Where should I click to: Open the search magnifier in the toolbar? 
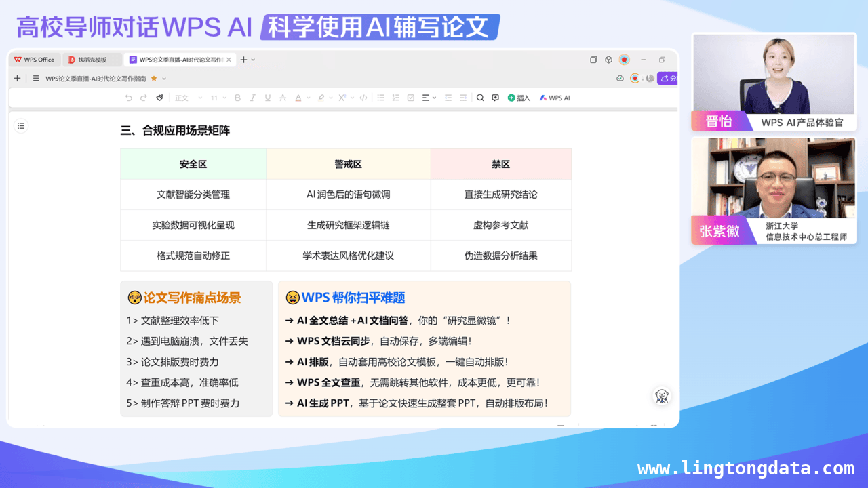point(480,98)
